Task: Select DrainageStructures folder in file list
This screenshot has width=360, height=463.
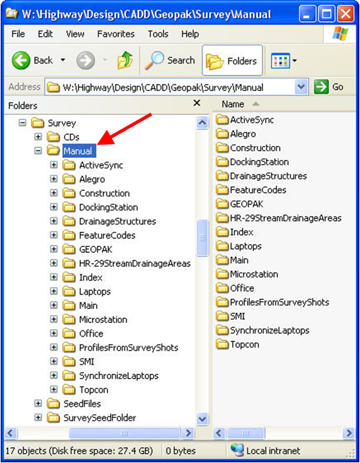Action: (261, 176)
